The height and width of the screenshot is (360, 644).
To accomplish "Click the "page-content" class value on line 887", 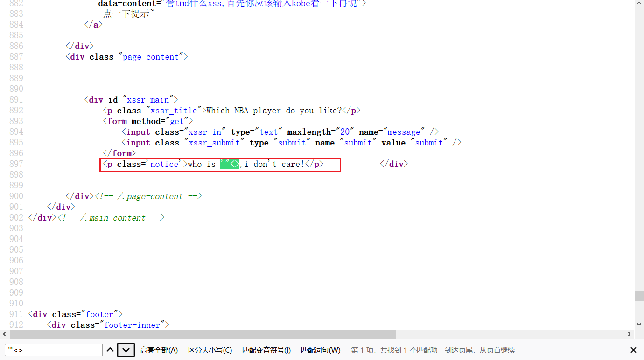I will [x=151, y=57].
